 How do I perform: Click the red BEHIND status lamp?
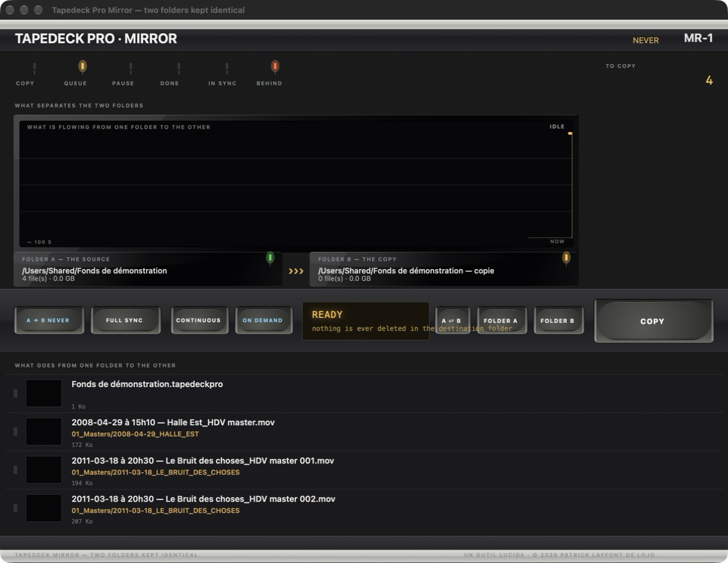pyautogui.click(x=275, y=67)
